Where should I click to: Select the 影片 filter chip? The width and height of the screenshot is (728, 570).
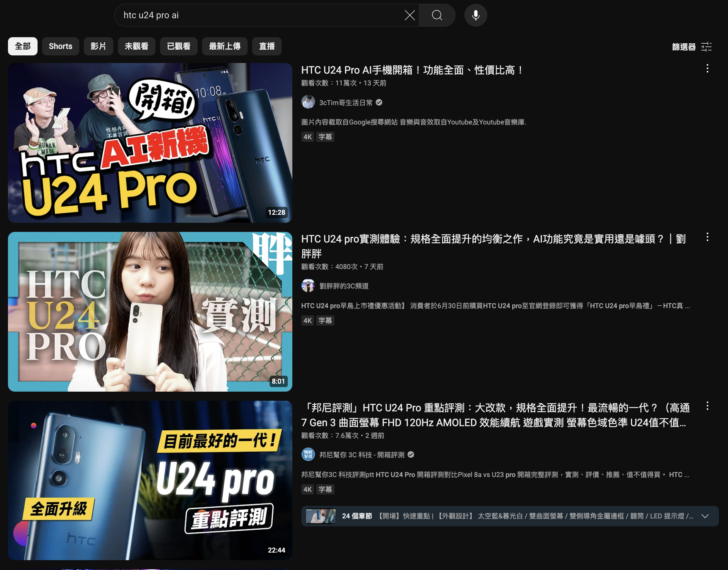point(99,46)
